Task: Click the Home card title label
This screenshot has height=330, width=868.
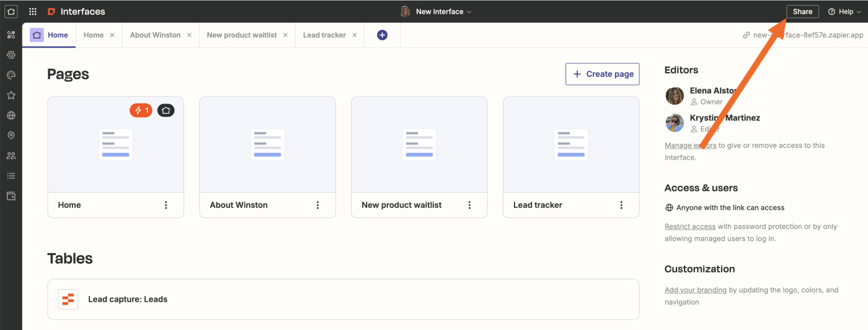Action: point(69,205)
